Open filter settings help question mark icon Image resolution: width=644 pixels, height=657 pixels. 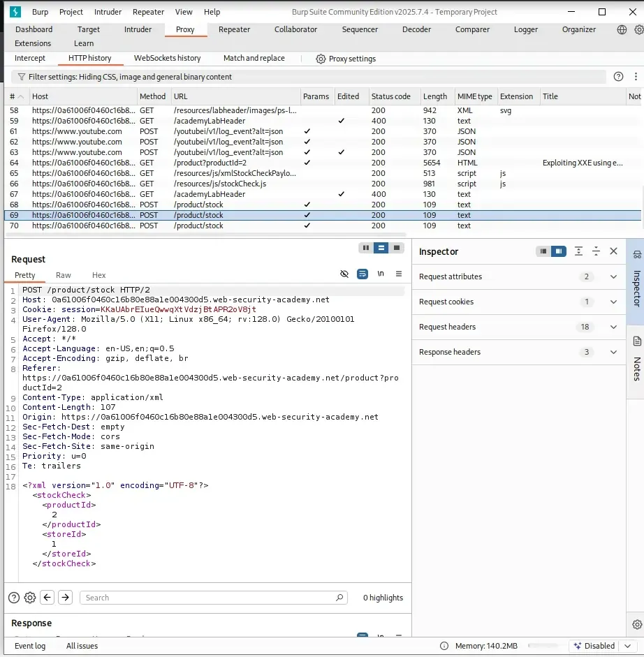pos(617,77)
